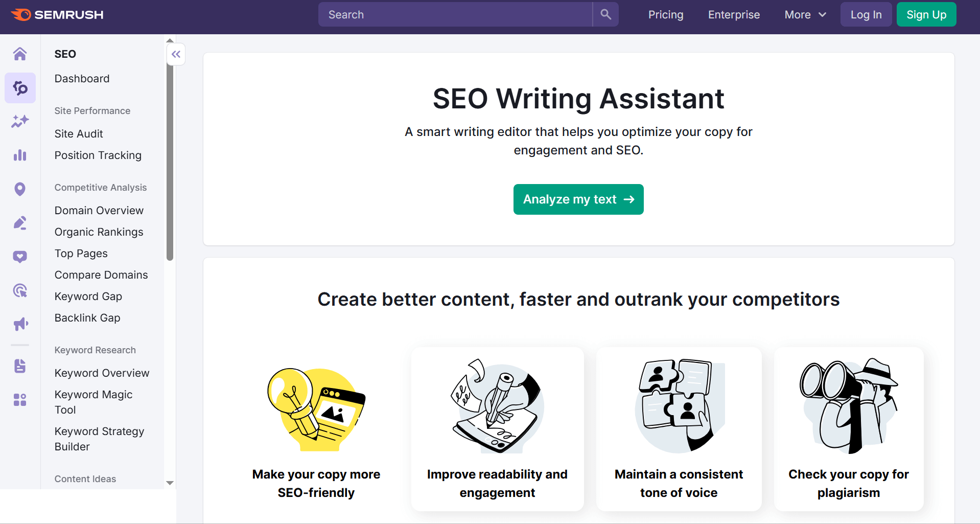Collapse the sidebar with double chevron

point(176,54)
